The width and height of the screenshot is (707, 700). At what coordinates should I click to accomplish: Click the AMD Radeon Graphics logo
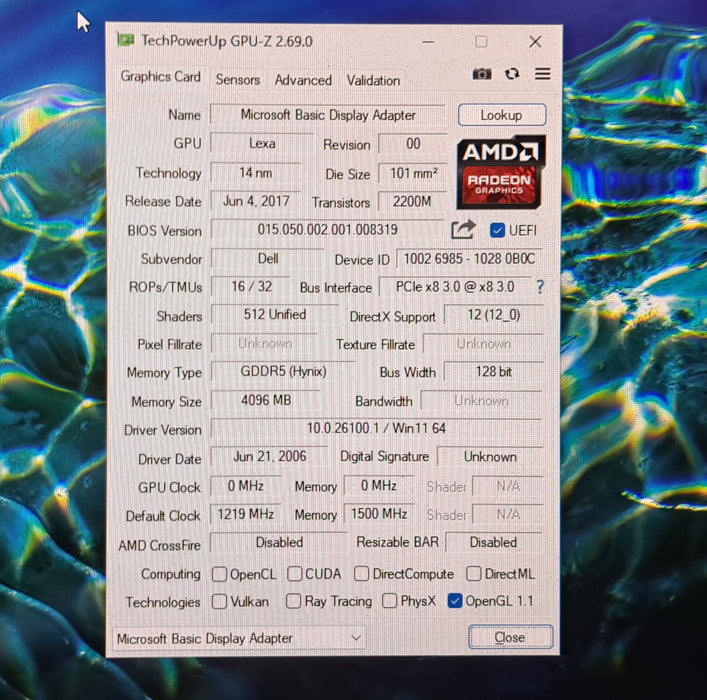tap(501, 172)
